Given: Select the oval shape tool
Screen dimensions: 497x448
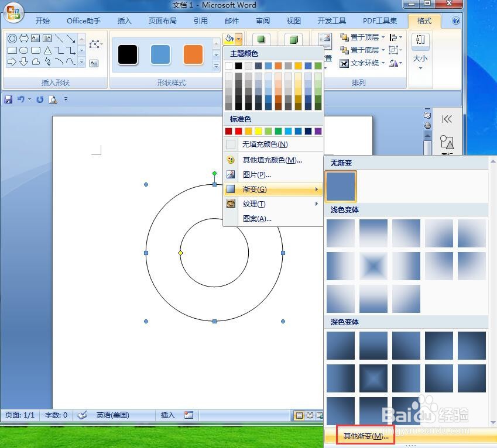Looking at the screenshot, I should tap(24, 50).
